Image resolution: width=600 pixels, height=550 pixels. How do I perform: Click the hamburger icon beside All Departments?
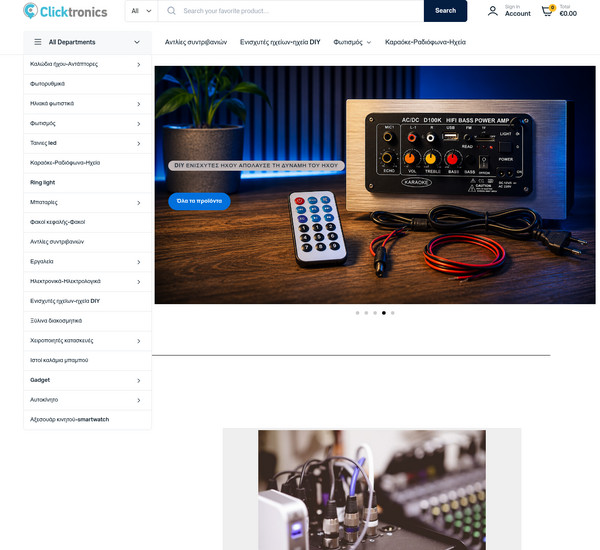(x=38, y=42)
